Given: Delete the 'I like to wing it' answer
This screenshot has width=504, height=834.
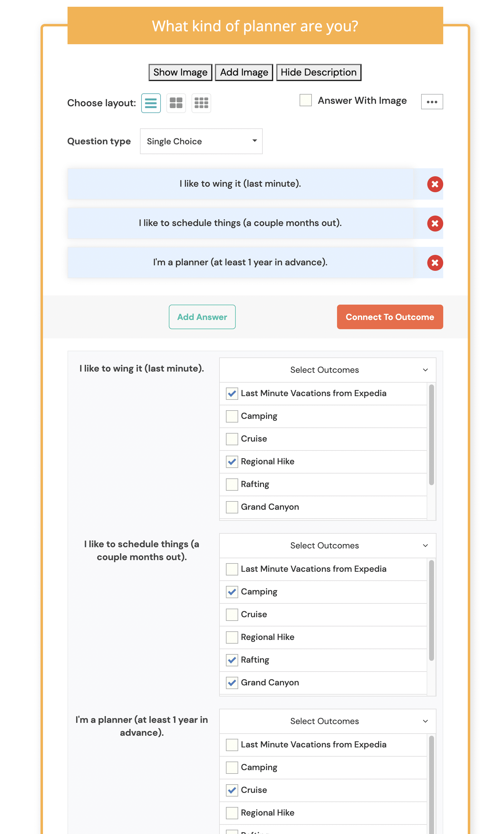Looking at the screenshot, I should [x=435, y=184].
